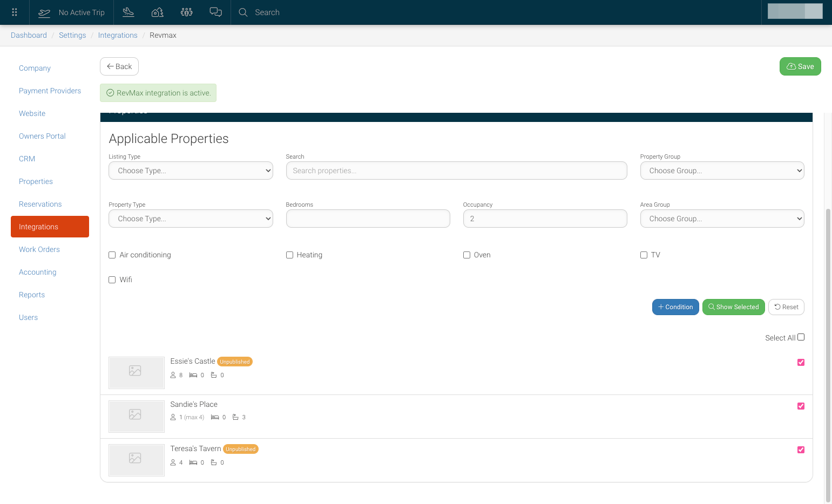Tick the TV amenity checkbox
The width and height of the screenshot is (832, 504).
(644, 255)
